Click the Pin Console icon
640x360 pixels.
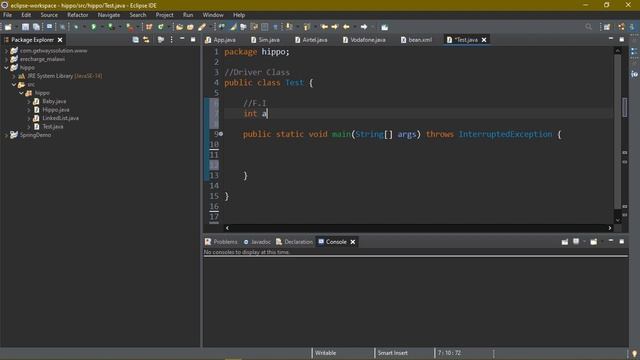pos(565,242)
